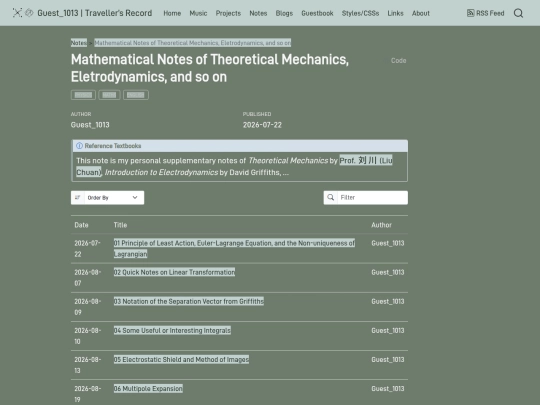The height and width of the screenshot is (405, 540).
Task: Click the dice icon beside the site title
Action: point(30,13)
